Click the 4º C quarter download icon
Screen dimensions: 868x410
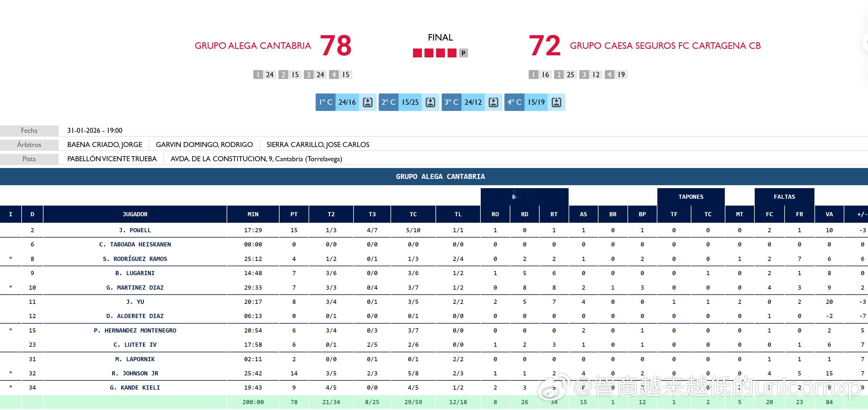(556, 102)
